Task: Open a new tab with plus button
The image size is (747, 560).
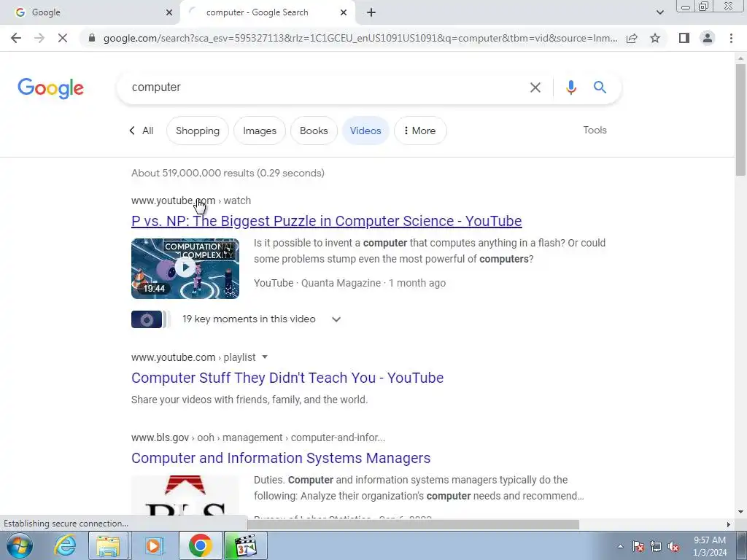Action: click(x=371, y=13)
